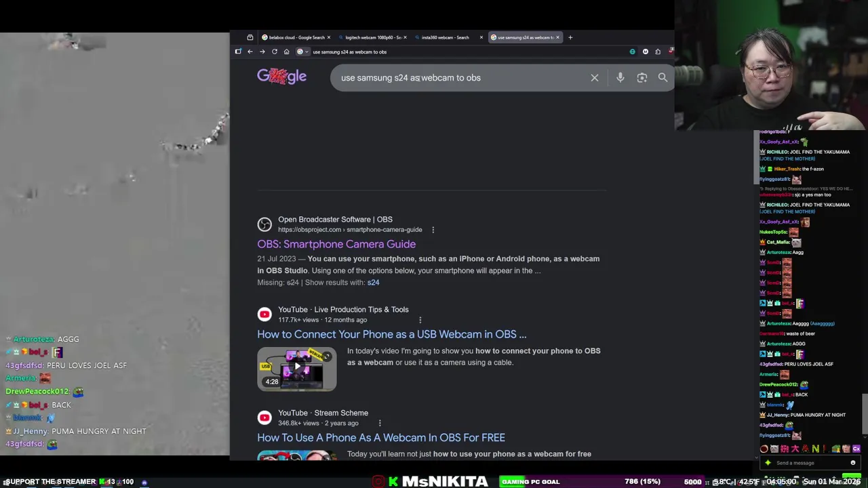
Task: Go back with the browser back arrow
Action: [250, 52]
